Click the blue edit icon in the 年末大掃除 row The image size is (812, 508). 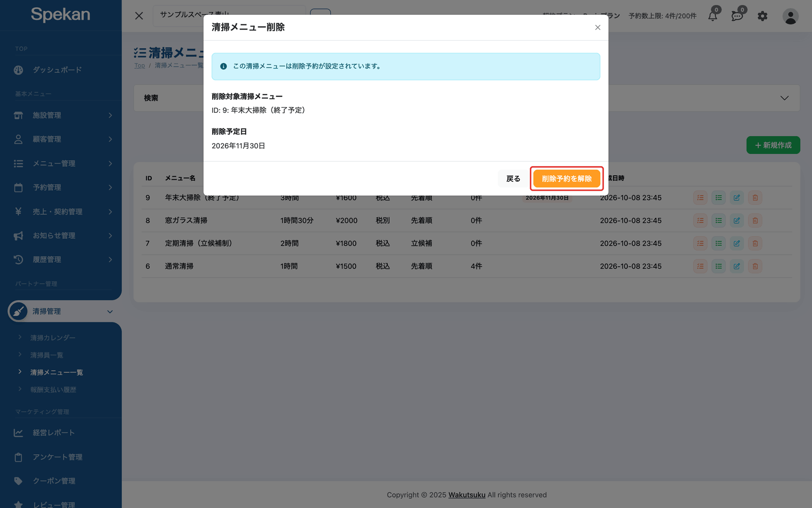[737, 198]
